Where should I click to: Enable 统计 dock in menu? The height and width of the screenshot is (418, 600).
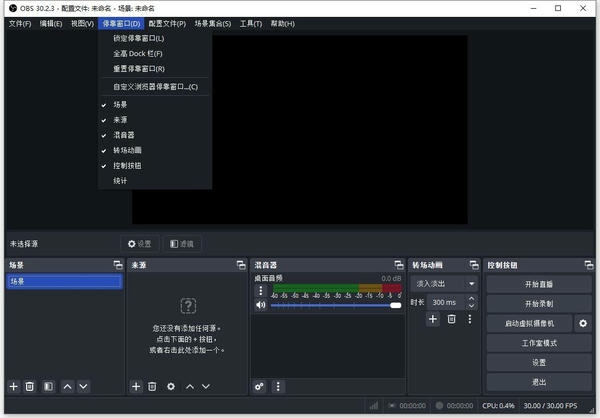pyautogui.click(x=155, y=181)
